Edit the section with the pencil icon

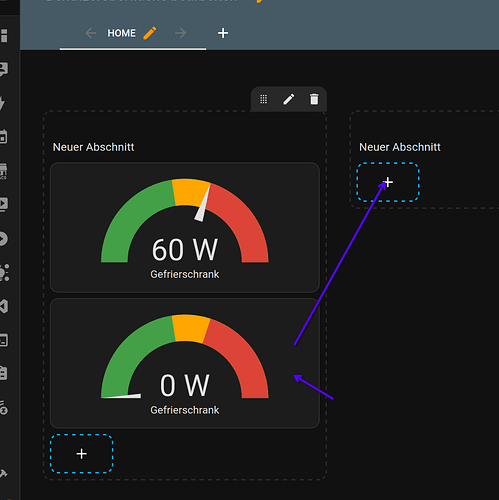tap(289, 99)
